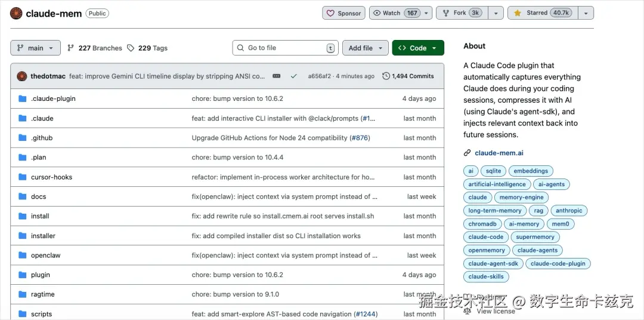Click the folder icon of .claude-plugin
Screen dimensions: 644x320
click(23, 99)
